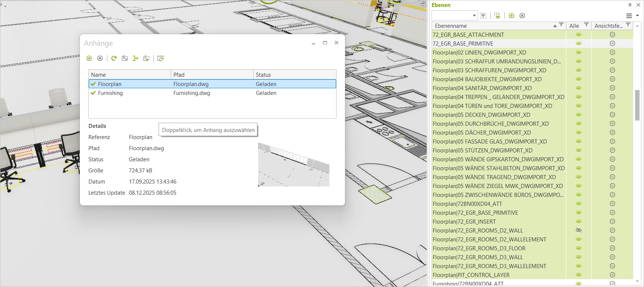Viewport: 644px width, 287px height.
Task: Remove selected attachment in Anhänge dialog
Action: (x=100, y=58)
